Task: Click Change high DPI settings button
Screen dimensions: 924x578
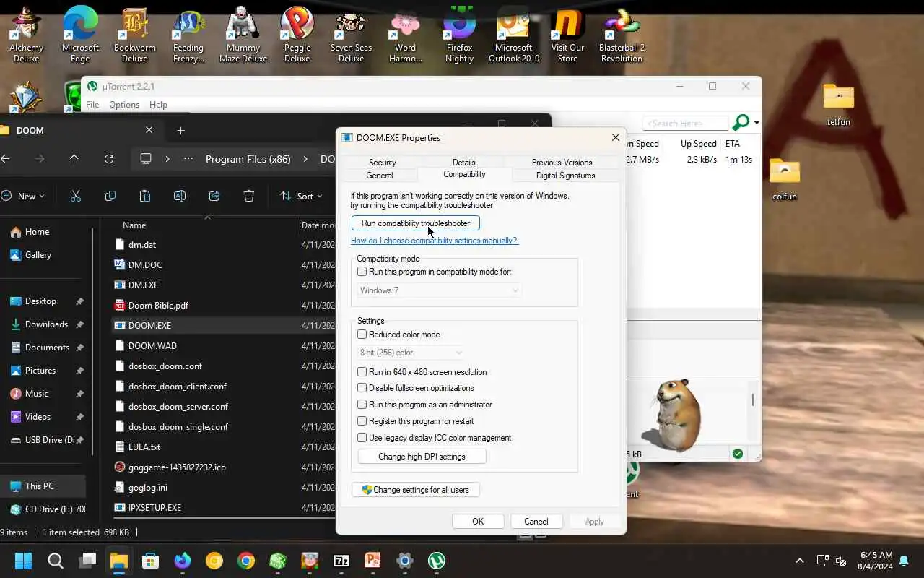Action: 422,457
